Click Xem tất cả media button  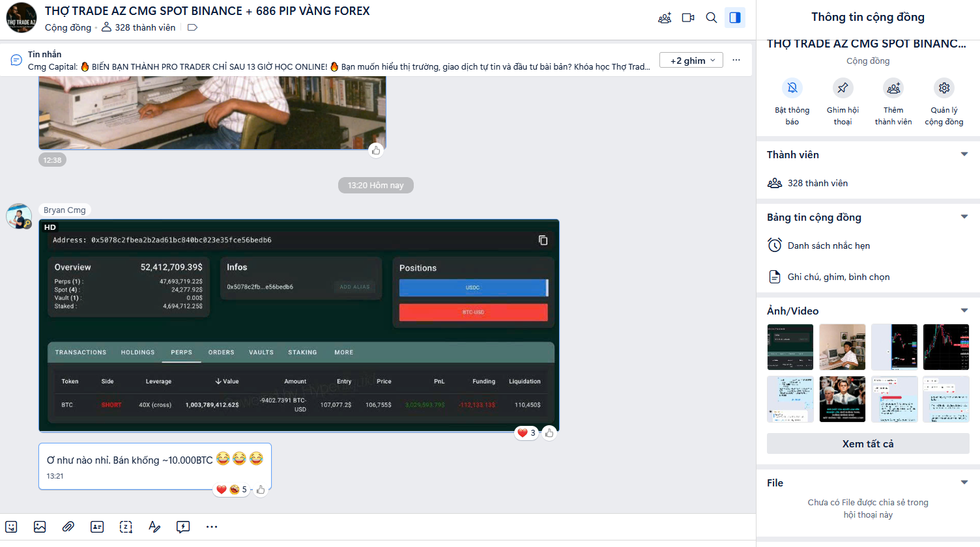tap(868, 443)
